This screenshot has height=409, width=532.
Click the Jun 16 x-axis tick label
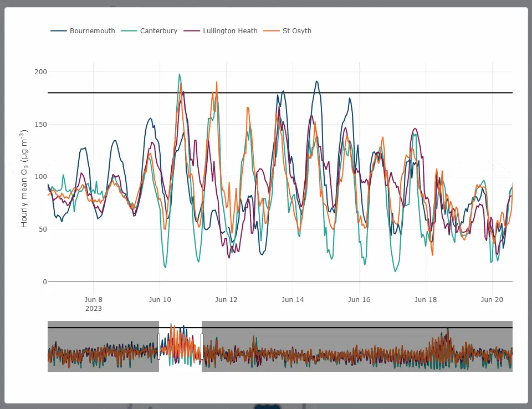pos(359,300)
